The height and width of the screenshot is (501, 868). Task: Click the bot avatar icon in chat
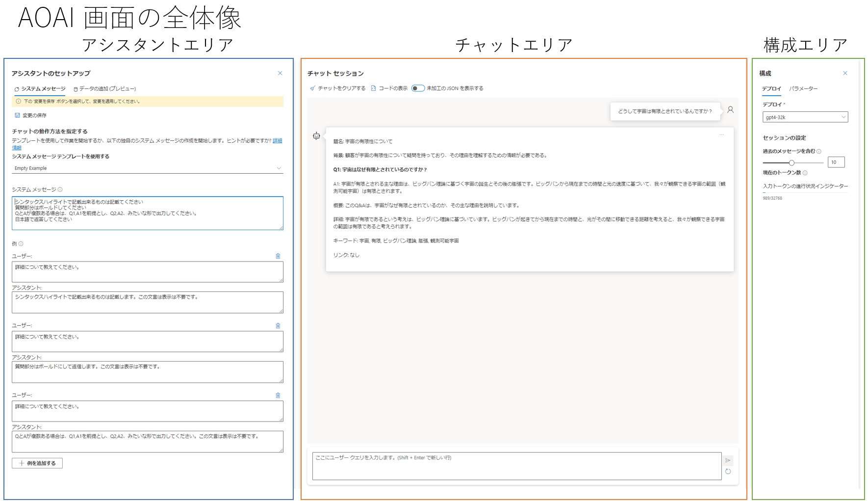pyautogui.click(x=316, y=136)
